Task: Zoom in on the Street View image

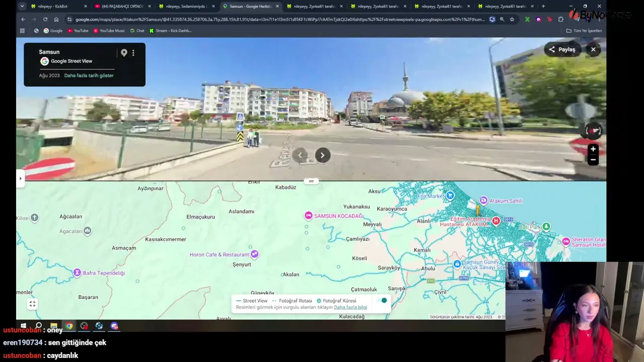Action: (x=593, y=149)
